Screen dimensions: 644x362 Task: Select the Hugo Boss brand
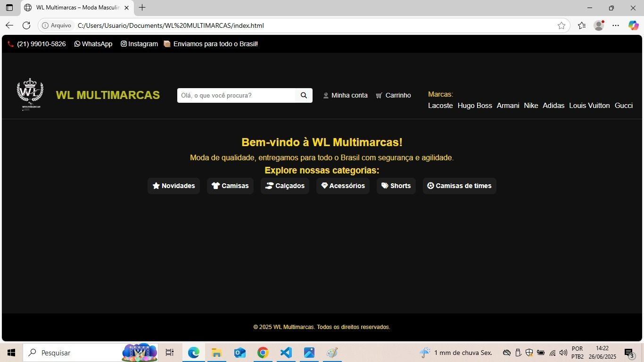[475, 106]
